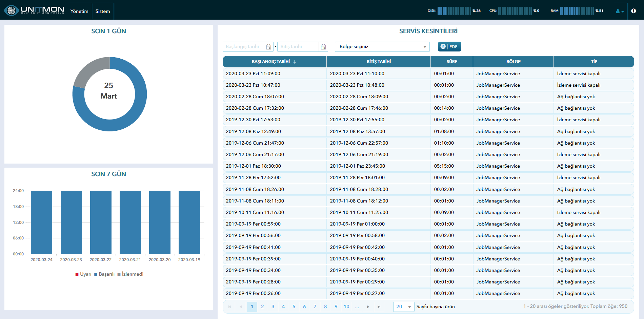Click the info icon in the header
This screenshot has height=319, width=644.
[633, 11]
